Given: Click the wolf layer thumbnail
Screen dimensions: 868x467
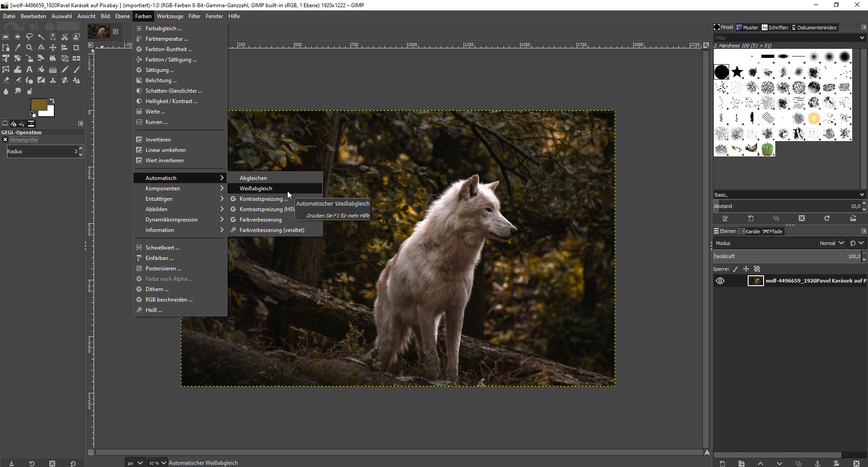Looking at the screenshot, I should [x=755, y=281].
